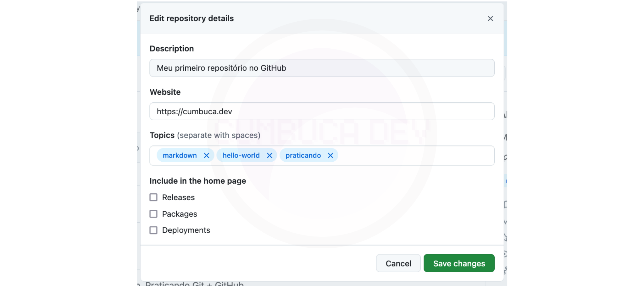Toggle the Packages checkbox
The height and width of the screenshot is (286, 644).
(153, 214)
